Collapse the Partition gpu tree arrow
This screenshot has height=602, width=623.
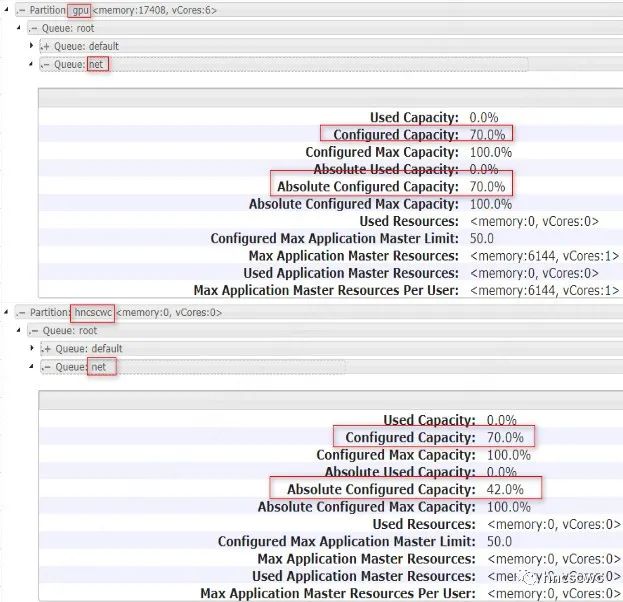(x=6, y=9)
